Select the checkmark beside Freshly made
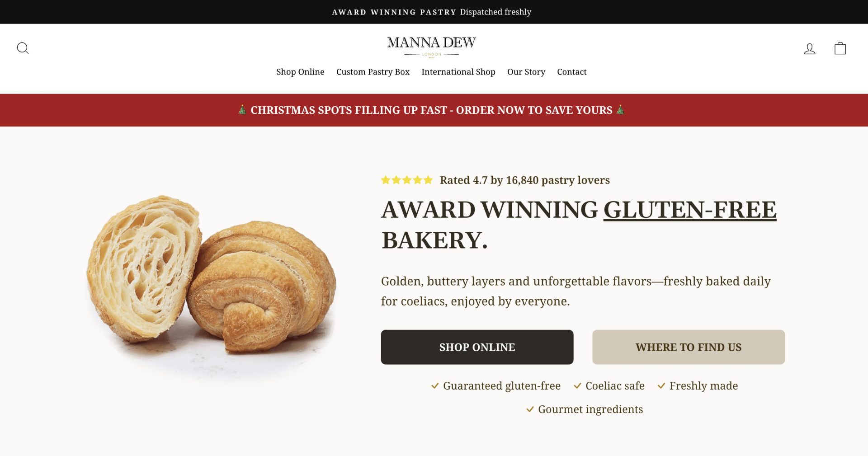 (661, 386)
